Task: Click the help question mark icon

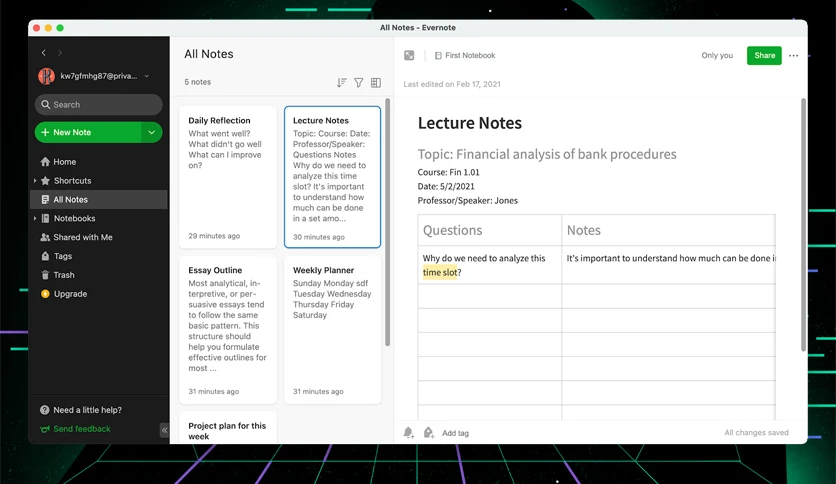Action: tap(45, 410)
